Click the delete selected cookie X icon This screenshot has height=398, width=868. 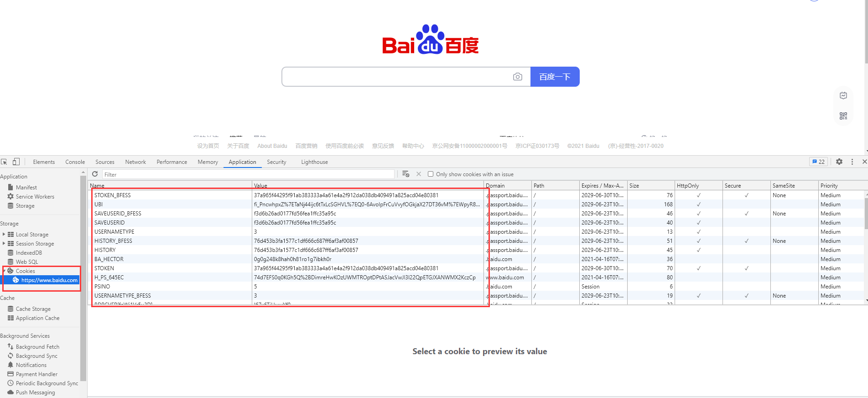coord(419,174)
